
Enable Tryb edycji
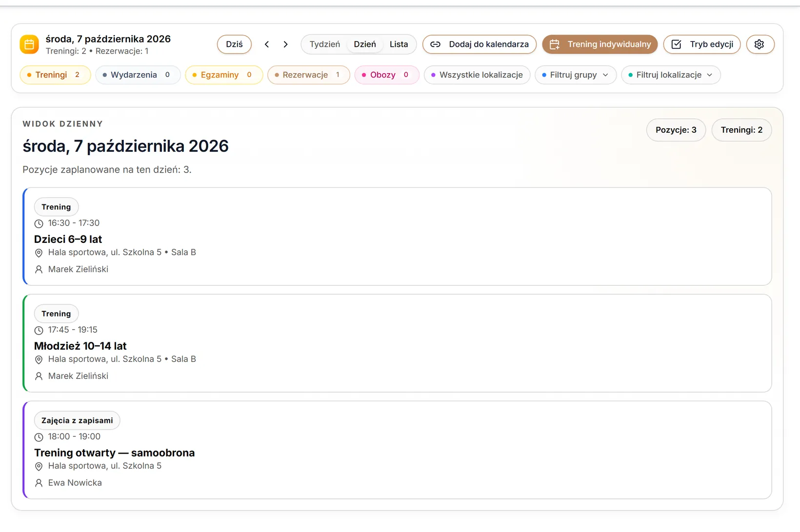[702, 44]
